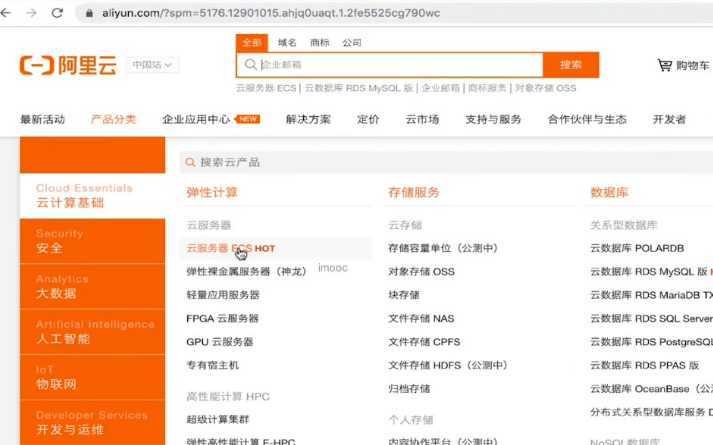Select the 开发与运维 sidebar category
Screen dimensions: 713x445
(92, 423)
